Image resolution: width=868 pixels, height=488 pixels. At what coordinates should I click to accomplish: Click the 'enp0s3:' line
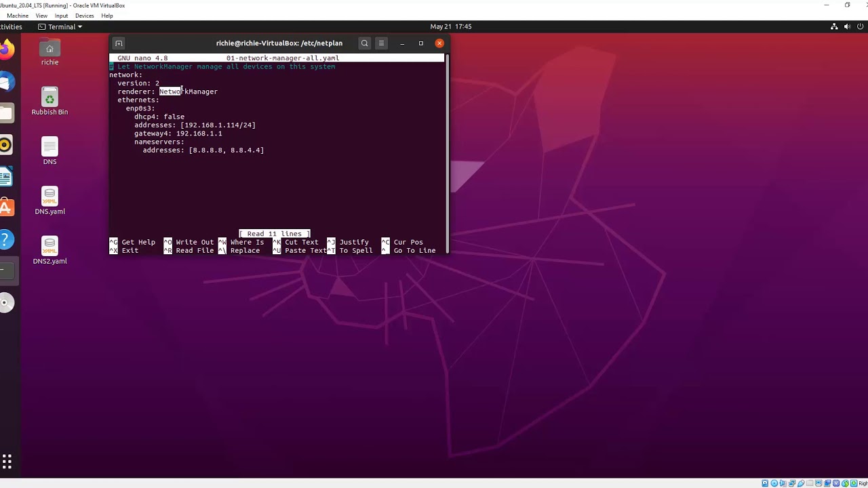140,108
